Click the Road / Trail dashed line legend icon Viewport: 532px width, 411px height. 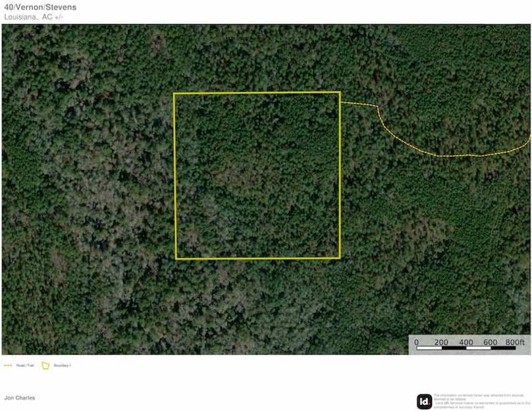[x=8, y=366]
